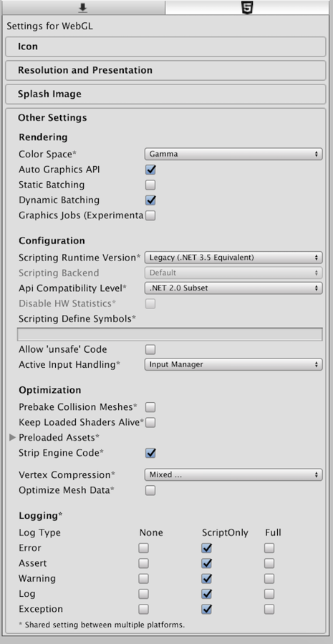Screen dimensions: 333x644
Task: Expand the Icon settings section
Action: click(x=166, y=47)
